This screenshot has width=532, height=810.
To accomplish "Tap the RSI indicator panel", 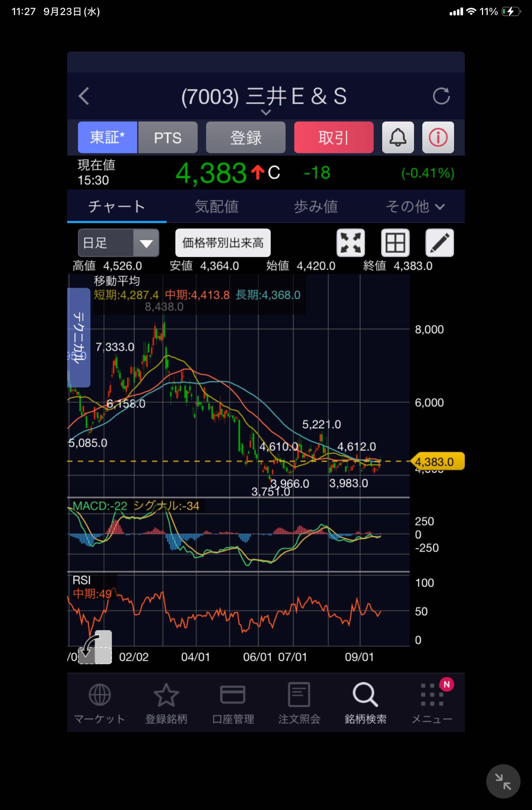I will point(238,609).
